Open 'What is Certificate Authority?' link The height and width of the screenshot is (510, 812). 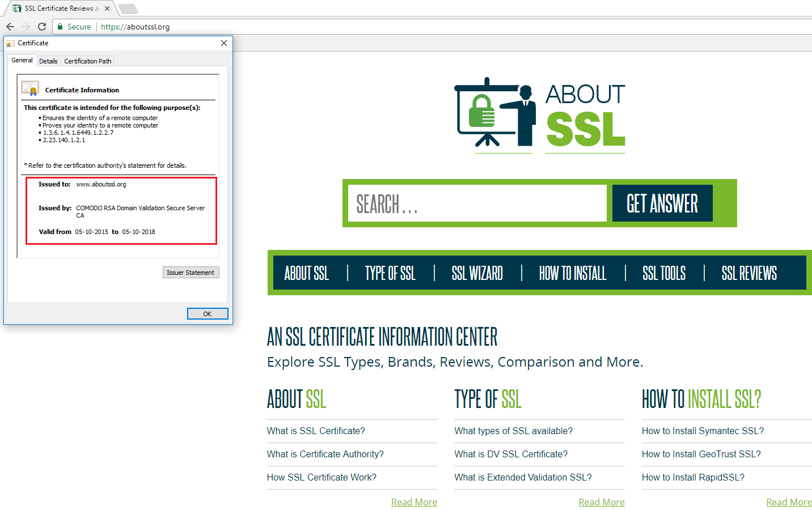tap(325, 454)
